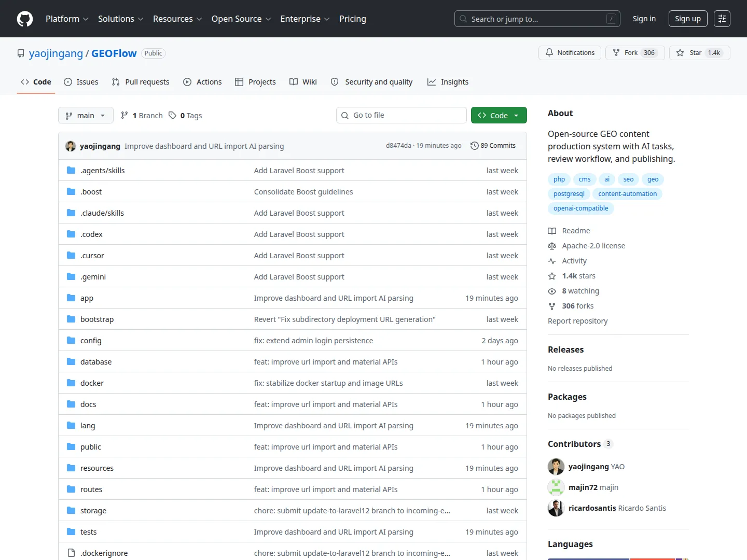This screenshot has height=560, width=747.
Task: Switch to the Pull requests tab
Action: (141, 82)
